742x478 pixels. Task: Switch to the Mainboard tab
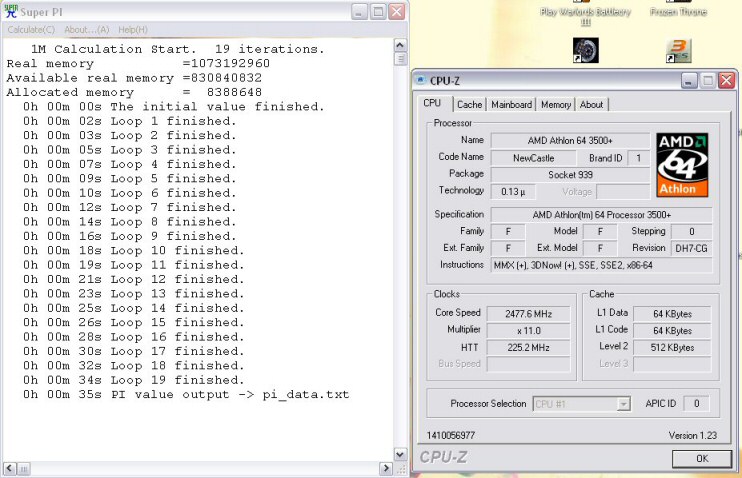[511, 105]
